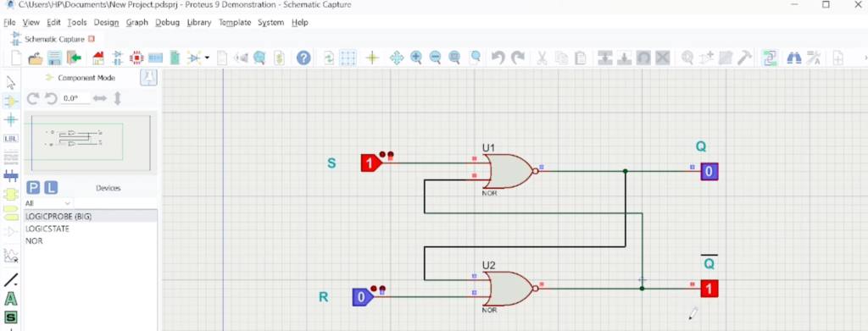Click the 2D line graphics tool

point(10,280)
